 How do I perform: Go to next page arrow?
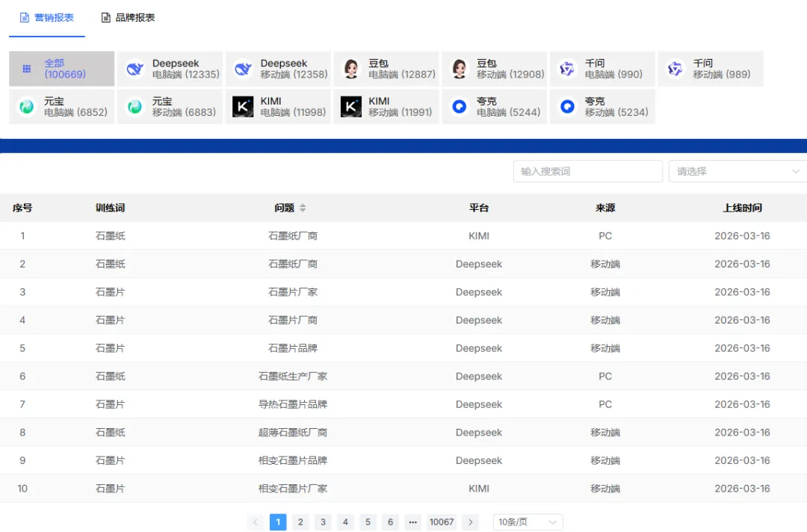pos(471,522)
